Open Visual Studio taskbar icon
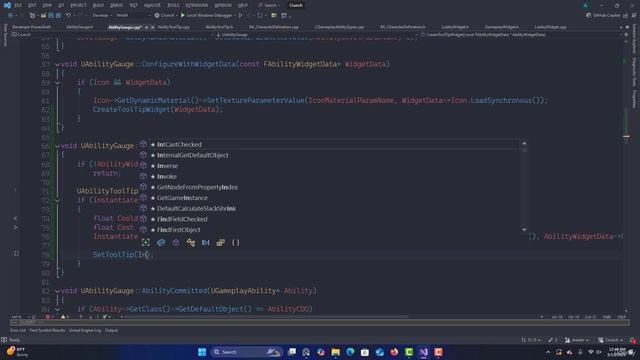The height and width of the screenshot is (360, 640). pyautogui.click(x=424, y=352)
